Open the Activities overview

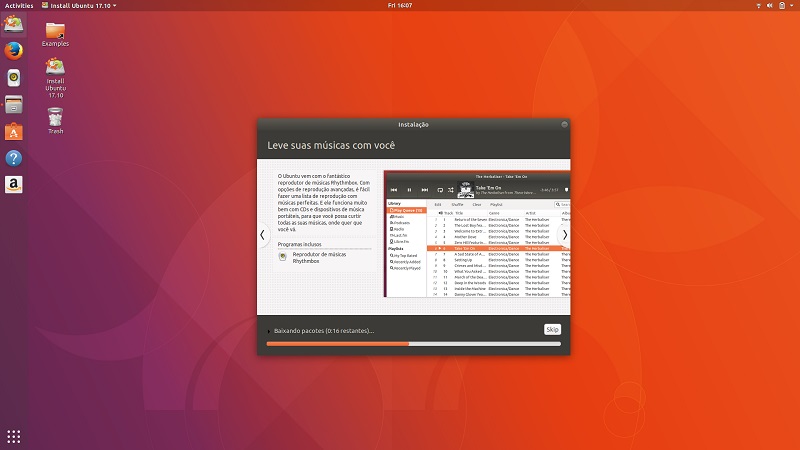point(19,5)
